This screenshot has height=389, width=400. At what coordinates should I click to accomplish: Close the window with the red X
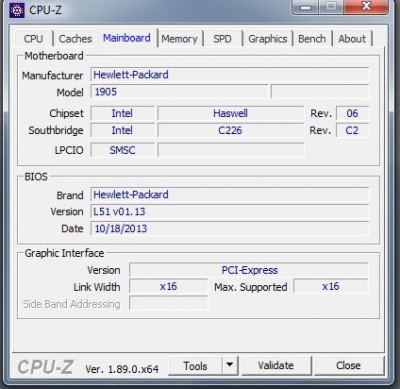click(x=366, y=7)
